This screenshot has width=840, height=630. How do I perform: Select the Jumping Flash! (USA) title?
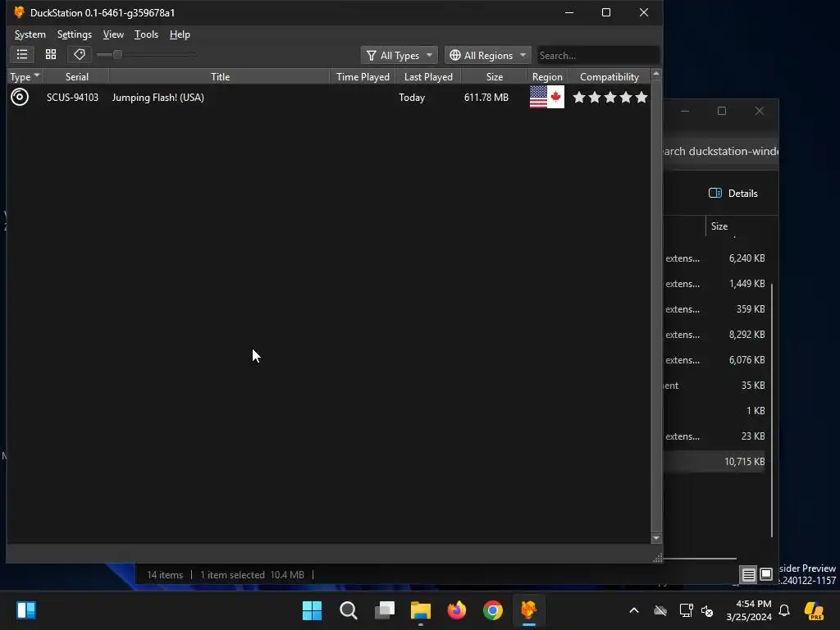[x=158, y=98]
